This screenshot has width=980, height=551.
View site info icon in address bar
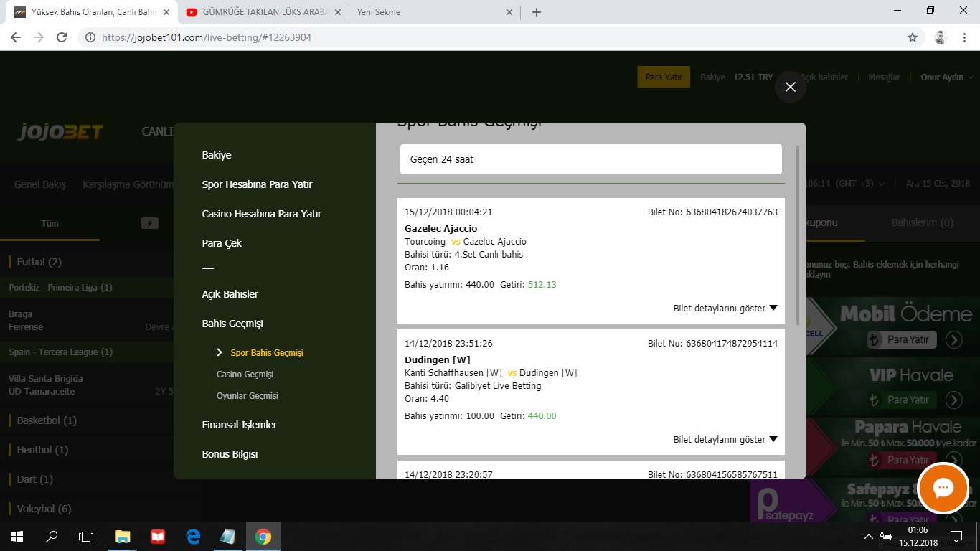point(90,37)
